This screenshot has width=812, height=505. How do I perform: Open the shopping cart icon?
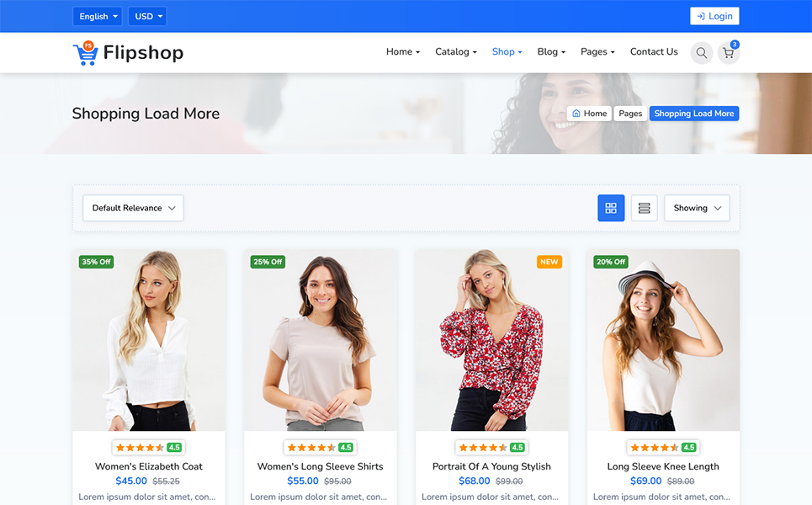729,53
